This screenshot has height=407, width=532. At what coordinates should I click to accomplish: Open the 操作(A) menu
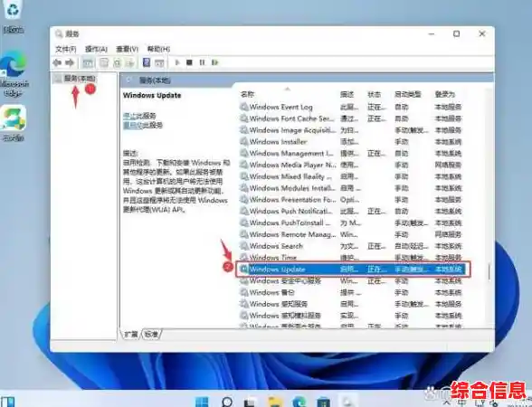(x=96, y=49)
